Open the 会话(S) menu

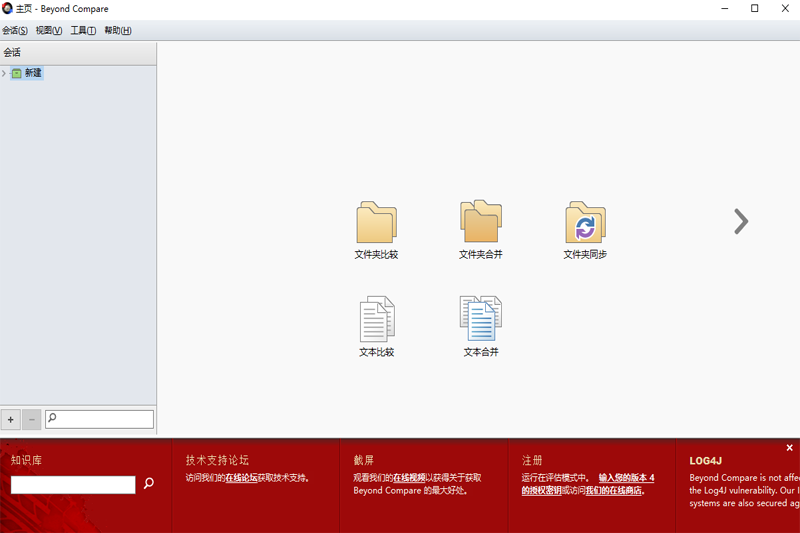tap(15, 31)
